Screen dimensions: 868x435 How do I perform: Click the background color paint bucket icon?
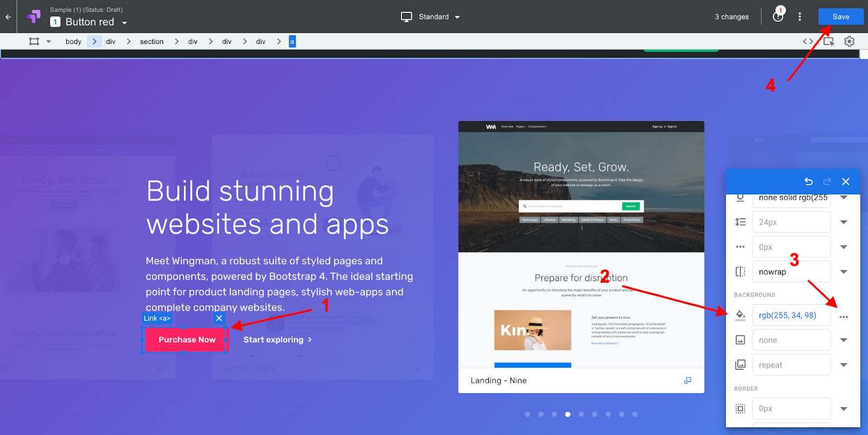(x=740, y=315)
